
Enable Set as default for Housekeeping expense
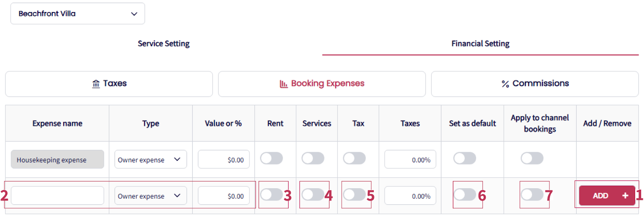point(465,158)
